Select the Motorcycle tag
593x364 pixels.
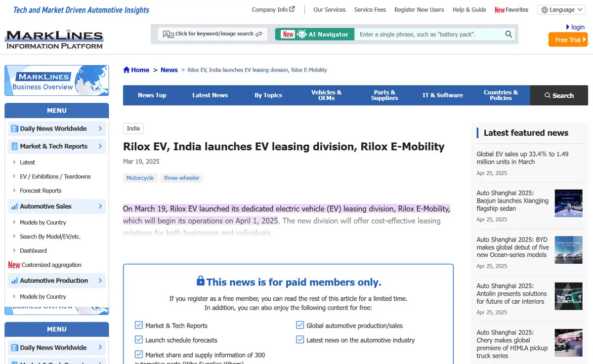140,178
